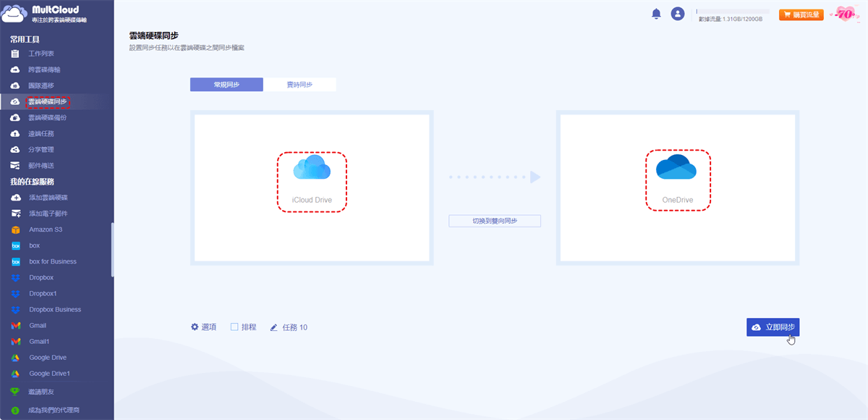
Task: Open notifications bell icon
Action: pyautogui.click(x=656, y=14)
